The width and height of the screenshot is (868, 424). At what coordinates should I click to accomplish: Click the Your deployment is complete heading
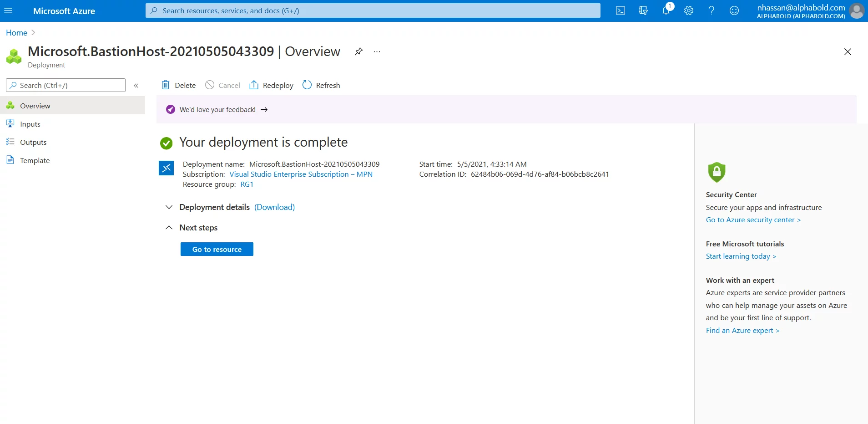(263, 143)
